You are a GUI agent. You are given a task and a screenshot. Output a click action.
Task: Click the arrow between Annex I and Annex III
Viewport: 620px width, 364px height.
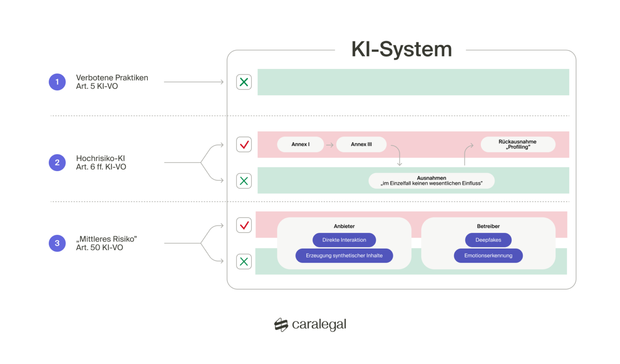click(x=330, y=145)
